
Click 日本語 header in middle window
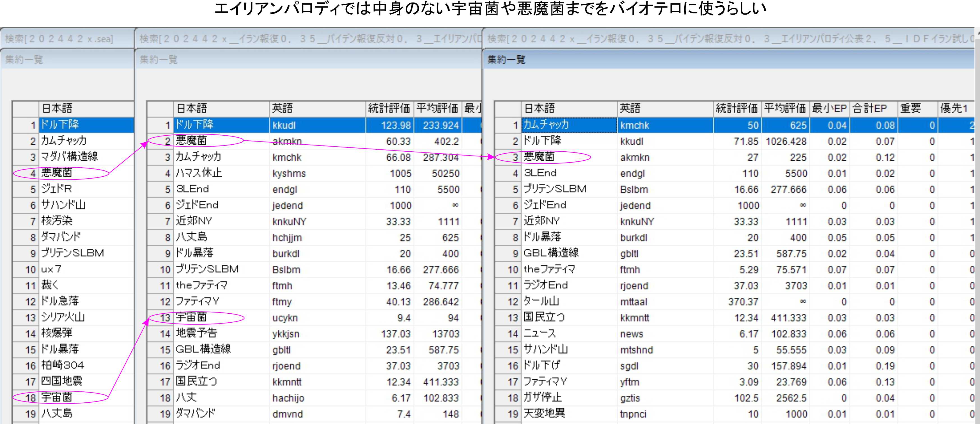tap(221, 109)
